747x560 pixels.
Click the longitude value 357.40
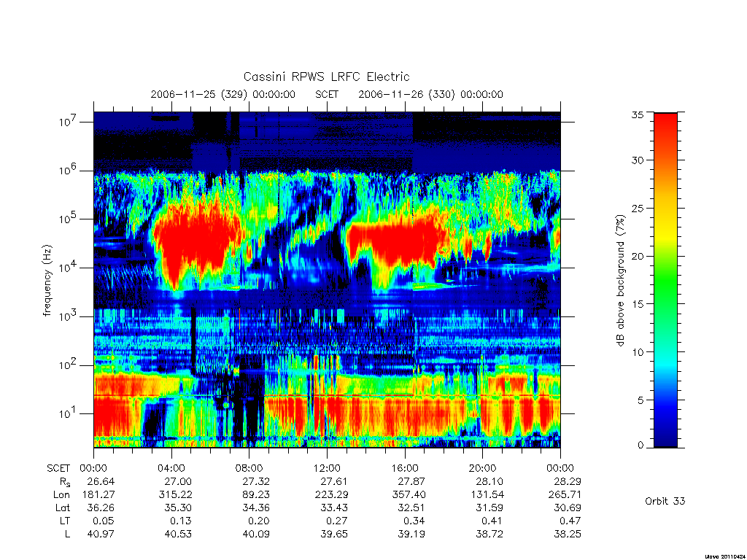click(409, 494)
